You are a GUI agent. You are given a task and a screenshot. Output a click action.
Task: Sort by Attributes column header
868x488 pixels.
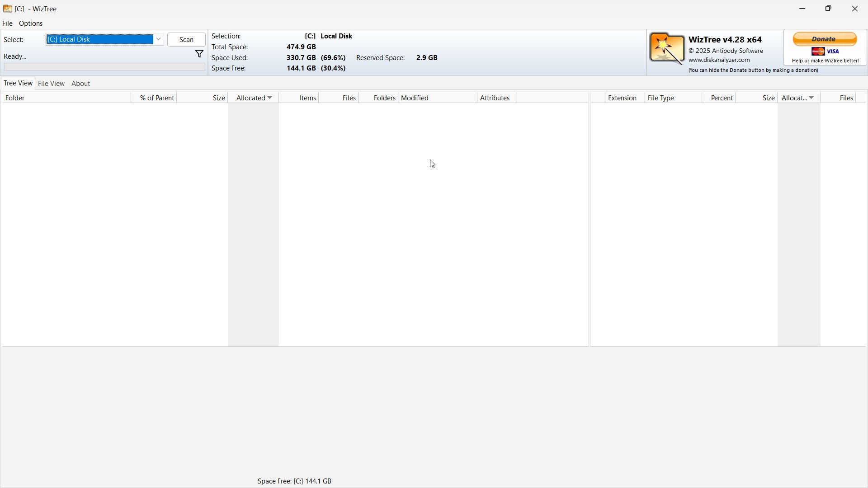click(x=497, y=98)
